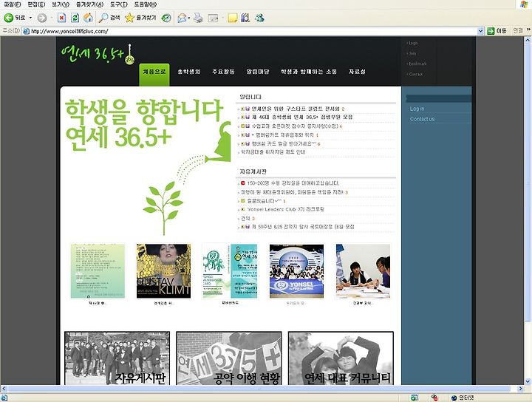Click the page icon beside the URL
Screen dimensions: 532x402
tap(26, 31)
